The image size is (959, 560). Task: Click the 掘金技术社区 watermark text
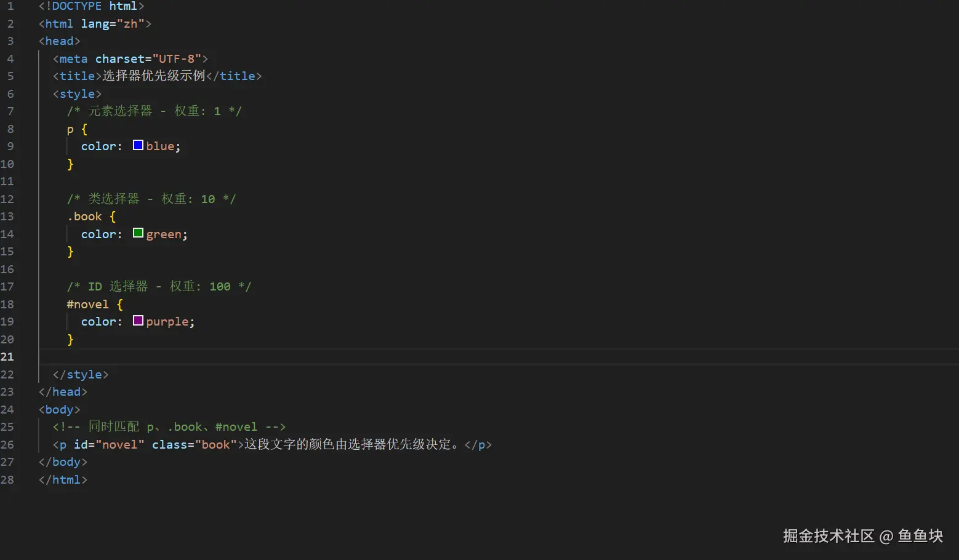[x=828, y=536]
